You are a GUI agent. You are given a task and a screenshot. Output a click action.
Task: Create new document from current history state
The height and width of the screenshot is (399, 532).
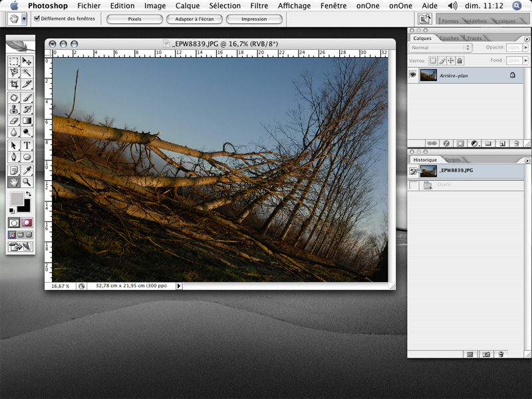click(x=470, y=354)
